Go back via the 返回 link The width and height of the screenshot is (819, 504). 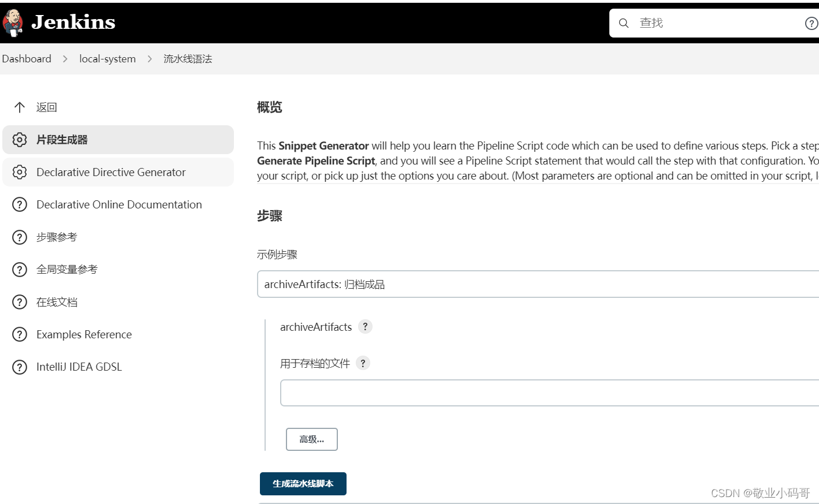click(47, 107)
